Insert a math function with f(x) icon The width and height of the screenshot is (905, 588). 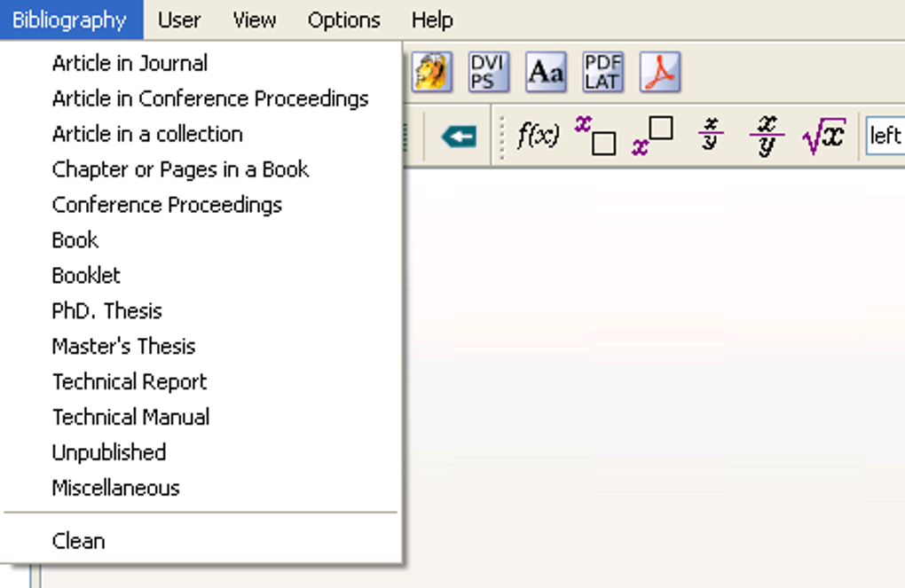pyautogui.click(x=538, y=137)
